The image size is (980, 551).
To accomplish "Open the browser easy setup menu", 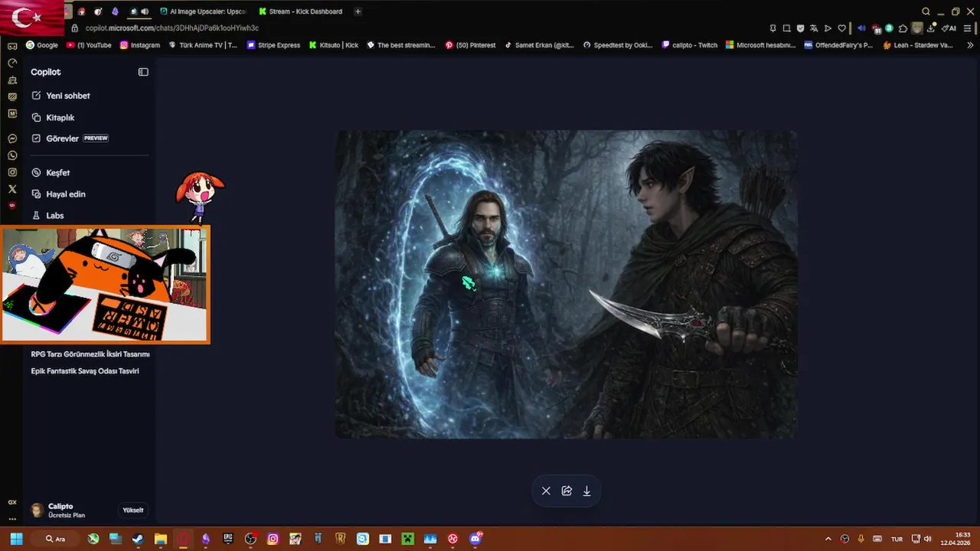I will tap(969, 28).
